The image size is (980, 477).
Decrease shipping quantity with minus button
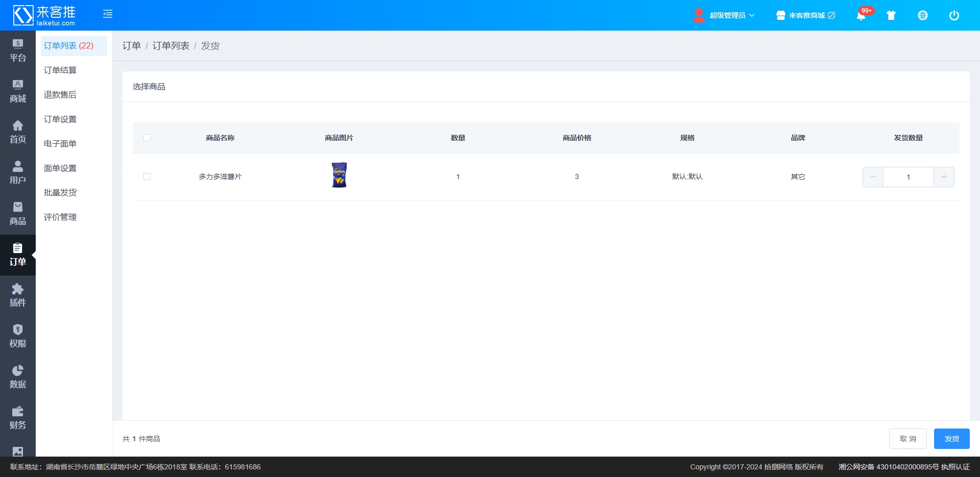pos(873,177)
